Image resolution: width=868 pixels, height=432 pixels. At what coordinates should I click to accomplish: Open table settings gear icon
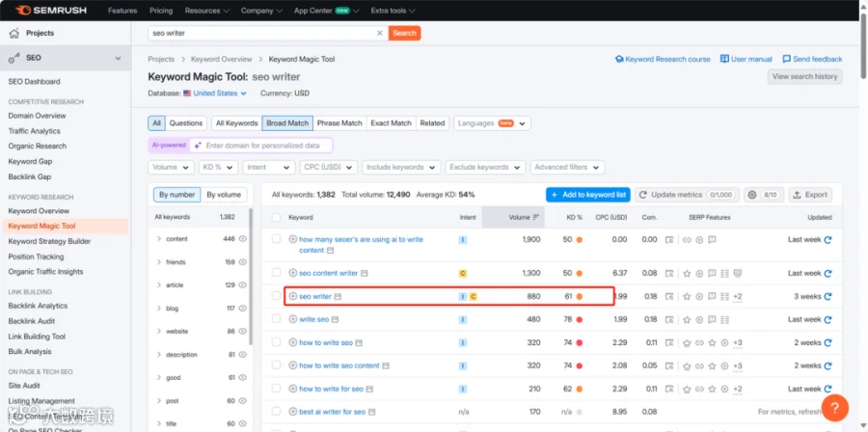[752, 195]
